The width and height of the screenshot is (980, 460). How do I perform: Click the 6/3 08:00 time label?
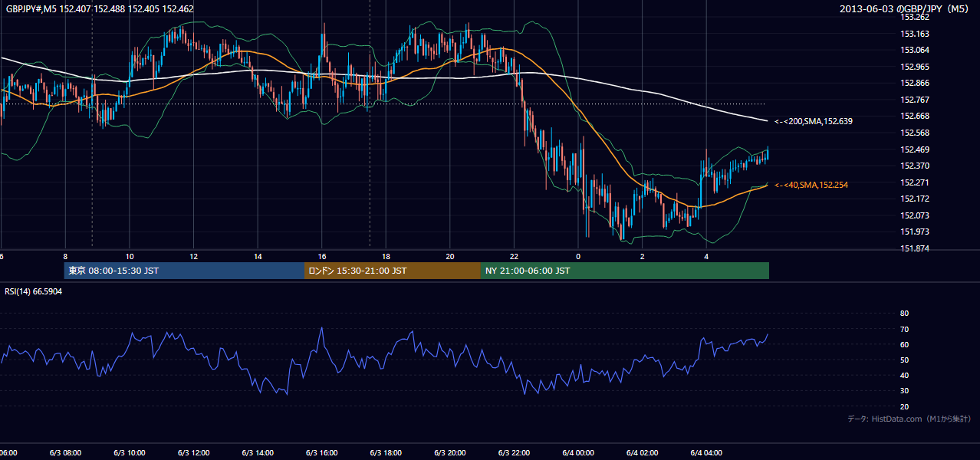65,453
